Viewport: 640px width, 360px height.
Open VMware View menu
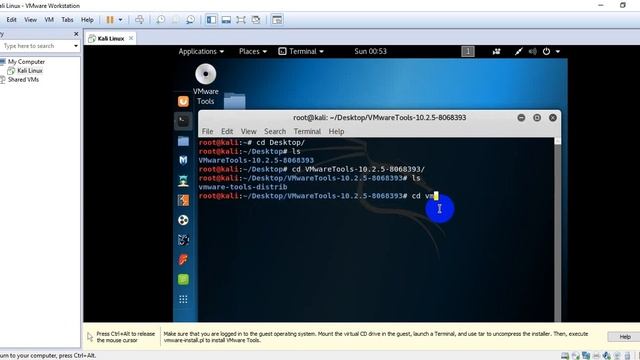pyautogui.click(x=30, y=20)
